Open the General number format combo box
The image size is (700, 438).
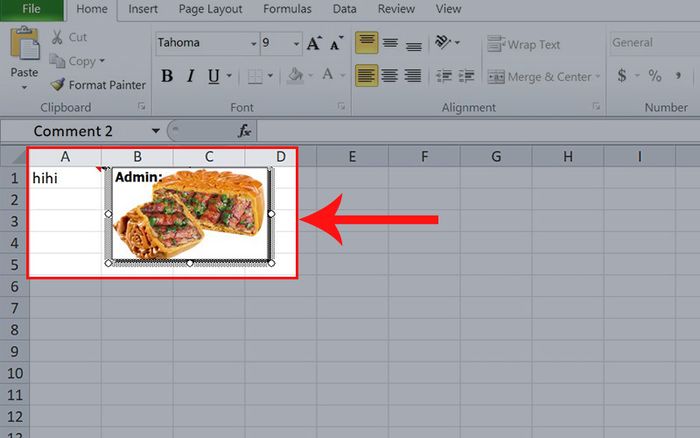(x=654, y=43)
